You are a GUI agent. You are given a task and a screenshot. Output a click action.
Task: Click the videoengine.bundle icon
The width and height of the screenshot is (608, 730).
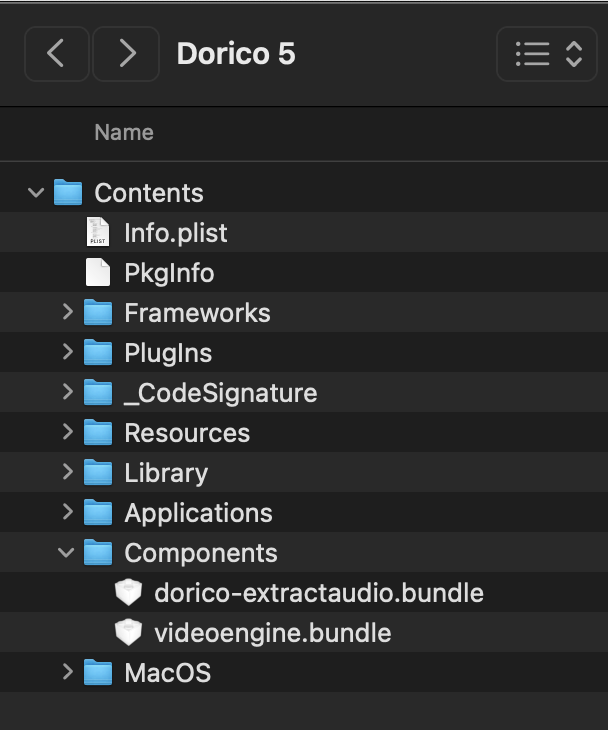pyautogui.click(x=128, y=633)
